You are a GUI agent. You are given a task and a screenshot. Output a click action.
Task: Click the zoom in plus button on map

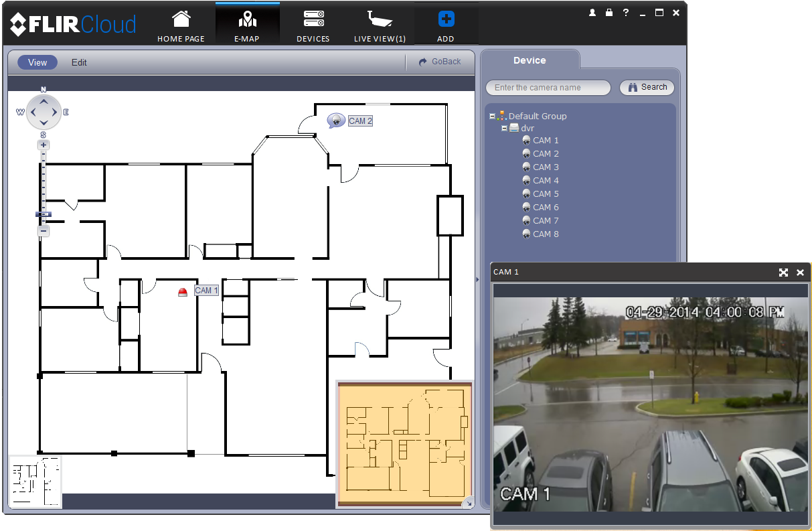pos(44,145)
